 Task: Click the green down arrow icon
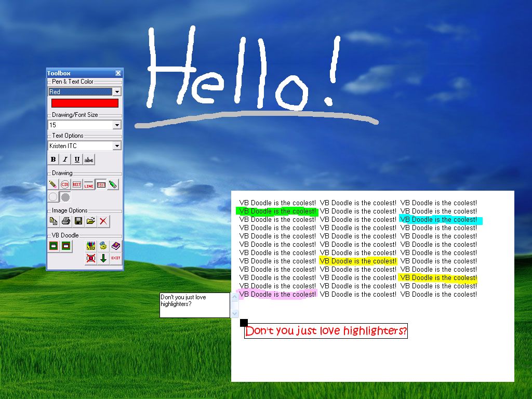103,258
